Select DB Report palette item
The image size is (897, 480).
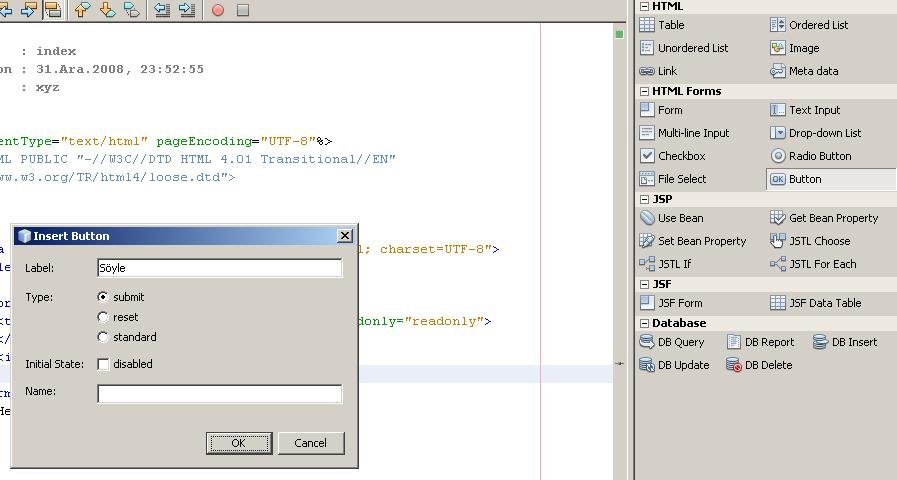[x=760, y=342]
